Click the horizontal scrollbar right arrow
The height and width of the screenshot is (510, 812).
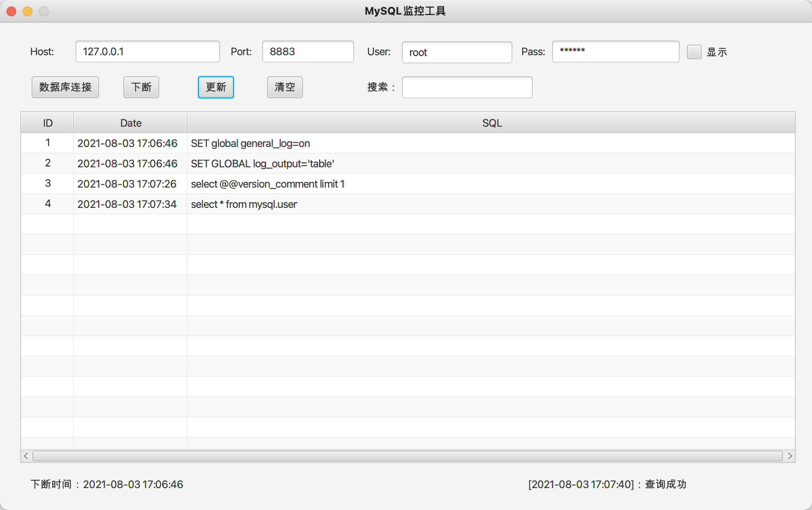[x=790, y=456]
